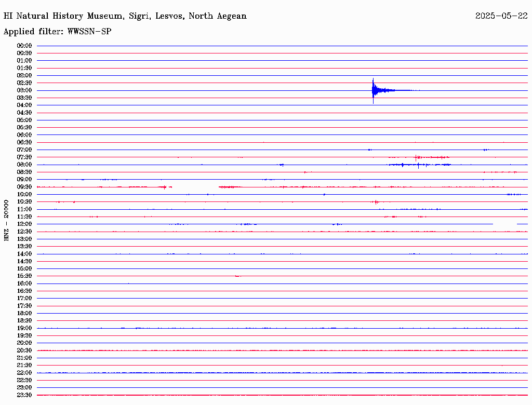
Task: Select the 09:30 time label
Action: coord(24,187)
